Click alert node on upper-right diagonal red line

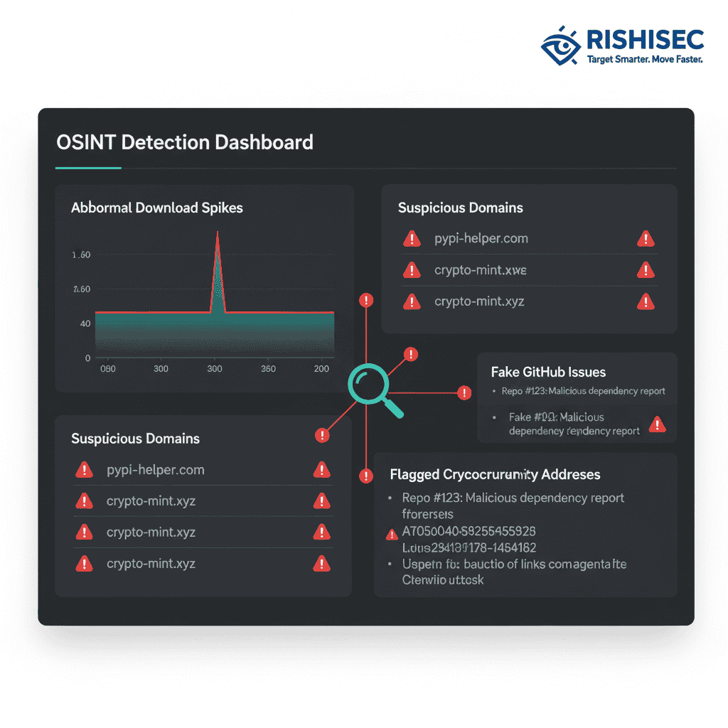pos(410,354)
